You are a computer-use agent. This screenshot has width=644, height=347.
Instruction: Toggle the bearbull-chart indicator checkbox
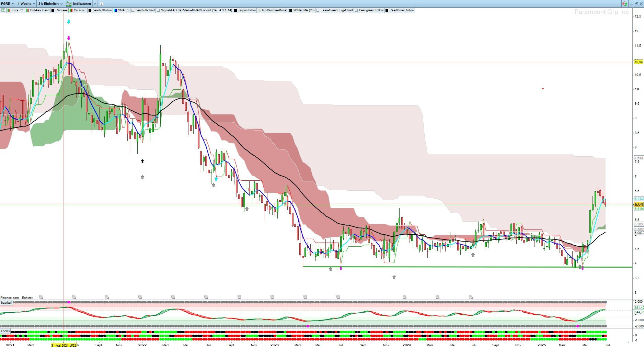[x=133, y=10]
